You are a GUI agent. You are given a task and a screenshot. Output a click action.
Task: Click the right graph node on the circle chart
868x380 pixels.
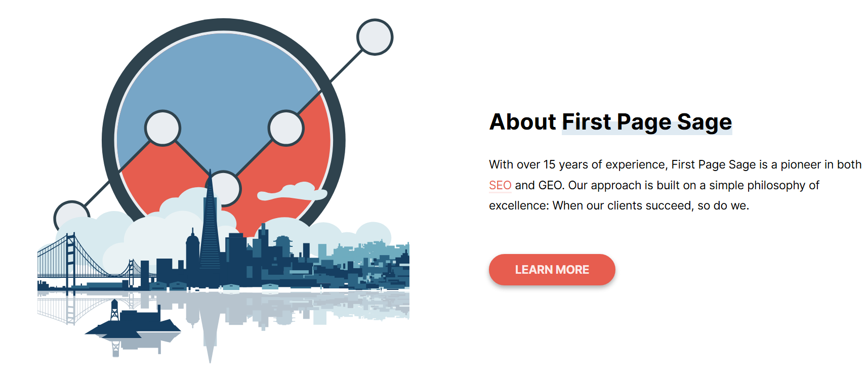click(x=286, y=128)
